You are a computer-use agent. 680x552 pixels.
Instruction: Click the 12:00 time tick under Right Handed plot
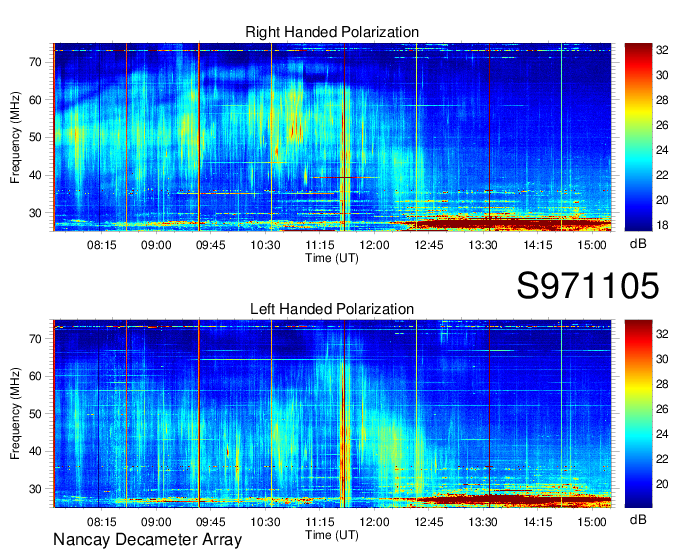[374, 245]
